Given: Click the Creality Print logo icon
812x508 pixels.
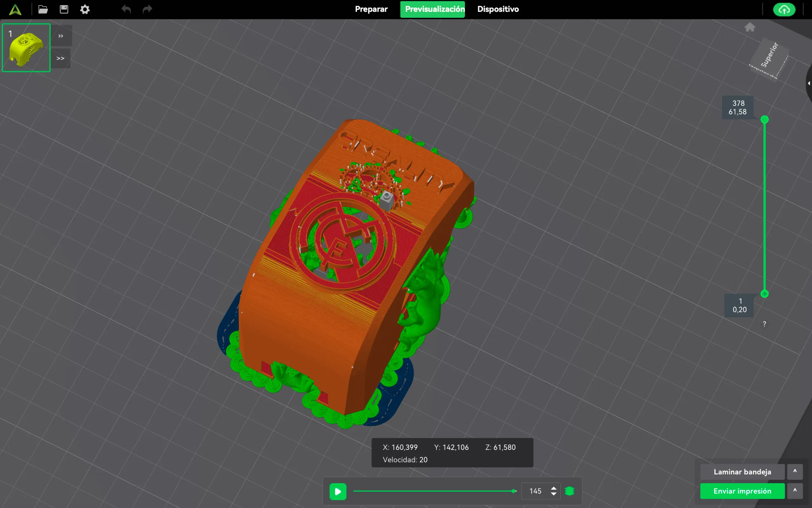Looking at the screenshot, I should point(15,10).
